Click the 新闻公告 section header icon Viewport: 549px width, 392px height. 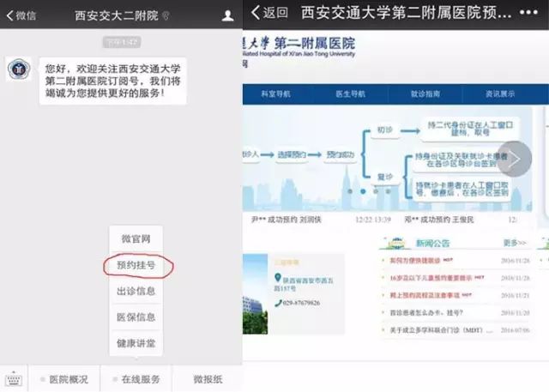[x=395, y=243]
